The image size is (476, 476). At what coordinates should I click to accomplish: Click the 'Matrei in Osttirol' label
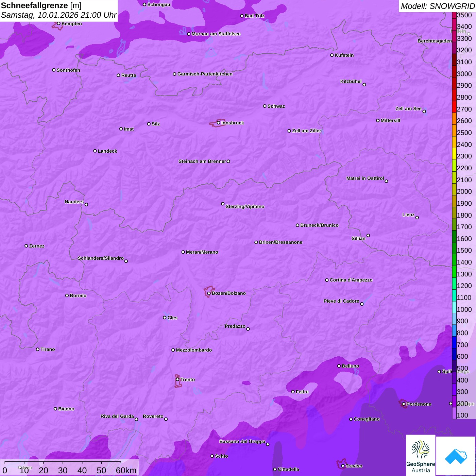coord(365,178)
